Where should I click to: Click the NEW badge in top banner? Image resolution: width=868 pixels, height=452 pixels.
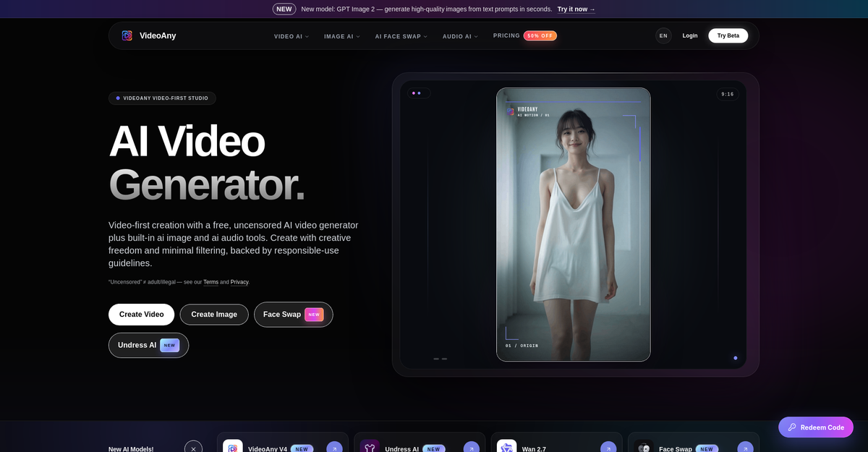(x=284, y=9)
